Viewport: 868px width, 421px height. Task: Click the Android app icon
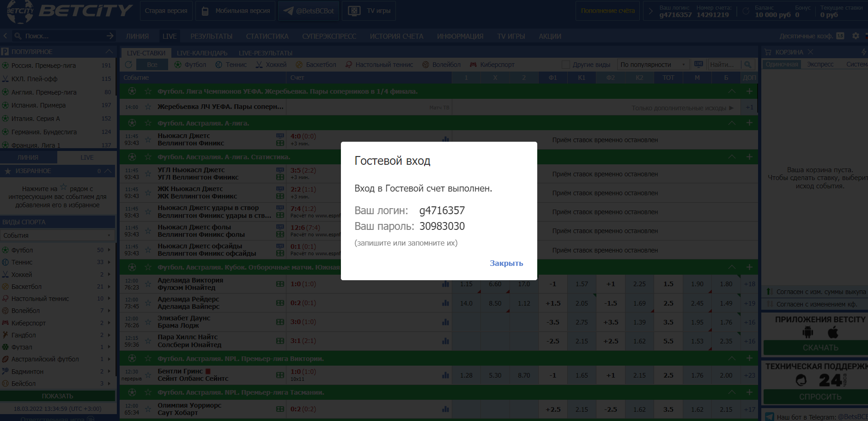[x=807, y=332]
